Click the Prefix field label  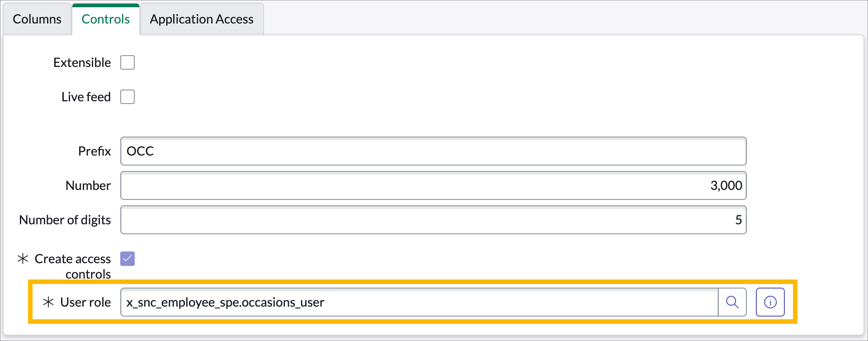[x=94, y=151]
